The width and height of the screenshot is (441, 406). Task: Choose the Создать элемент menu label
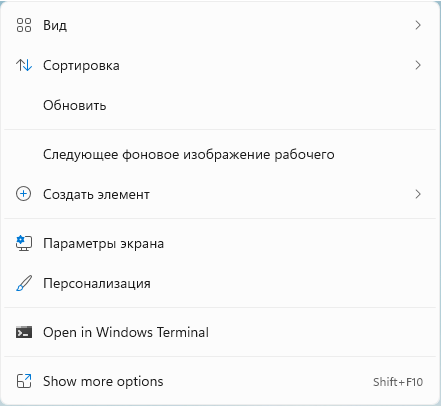[x=96, y=194]
